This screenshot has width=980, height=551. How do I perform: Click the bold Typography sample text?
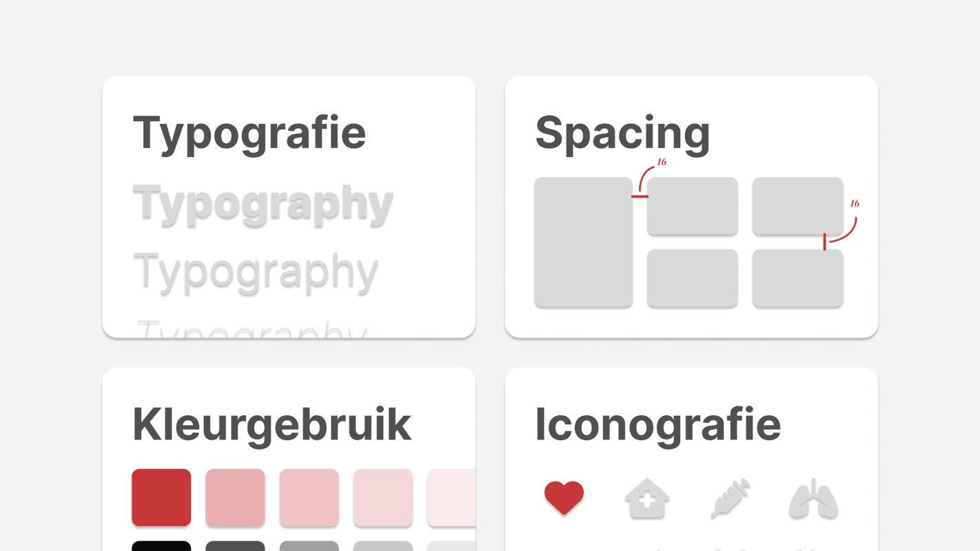(263, 204)
